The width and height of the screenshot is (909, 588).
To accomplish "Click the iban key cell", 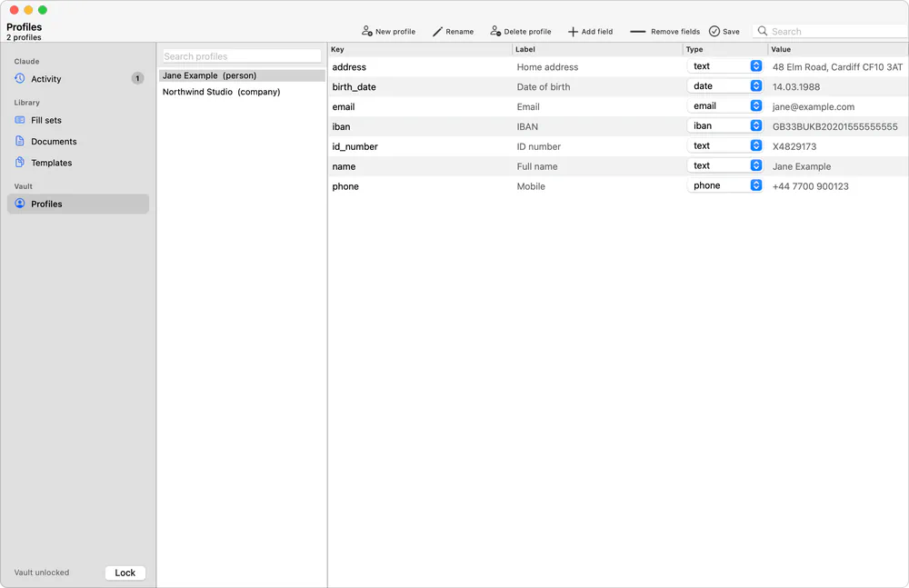I will click(341, 126).
